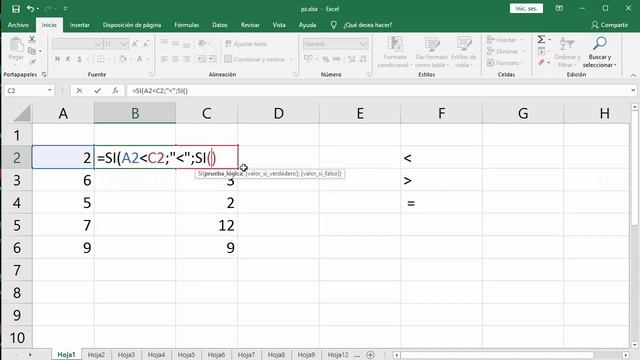Cancel the formula with the X button

pos(79,91)
